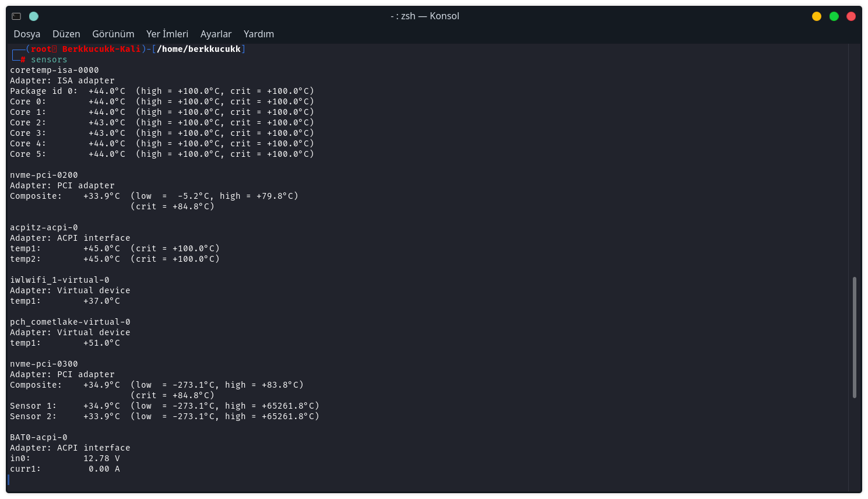Click the 'Sensor 2:' row
This screenshot has height=499, width=868.
[x=164, y=416]
